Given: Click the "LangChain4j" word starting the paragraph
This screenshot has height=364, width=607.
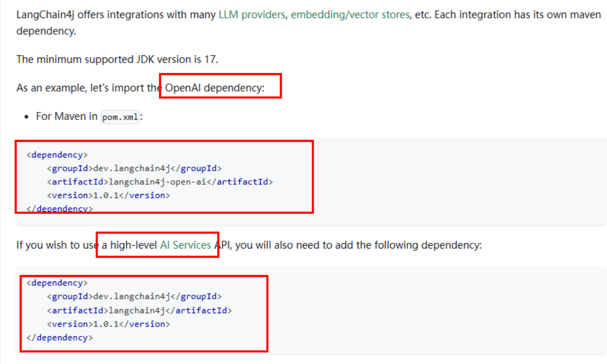Looking at the screenshot, I should (x=42, y=15).
